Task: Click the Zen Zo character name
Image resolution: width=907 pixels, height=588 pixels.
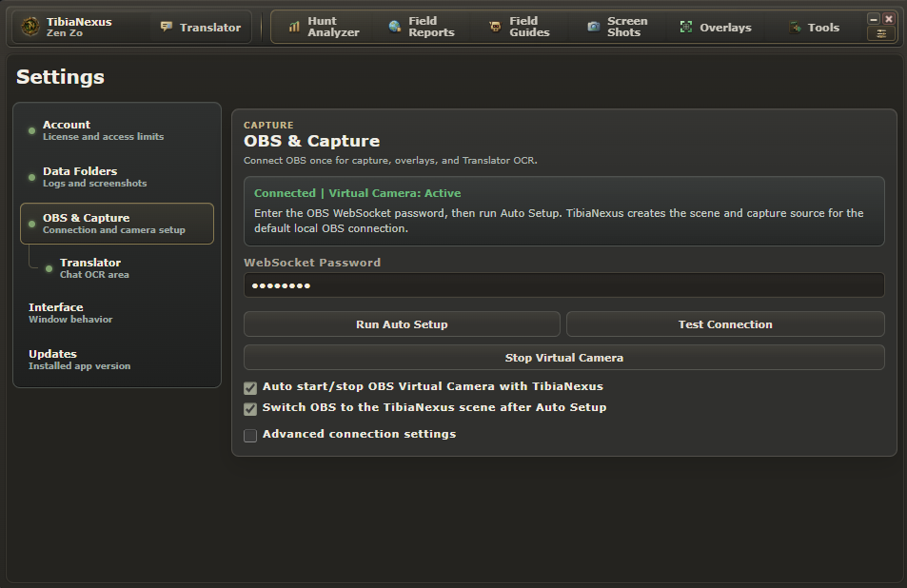Action: pos(64,33)
